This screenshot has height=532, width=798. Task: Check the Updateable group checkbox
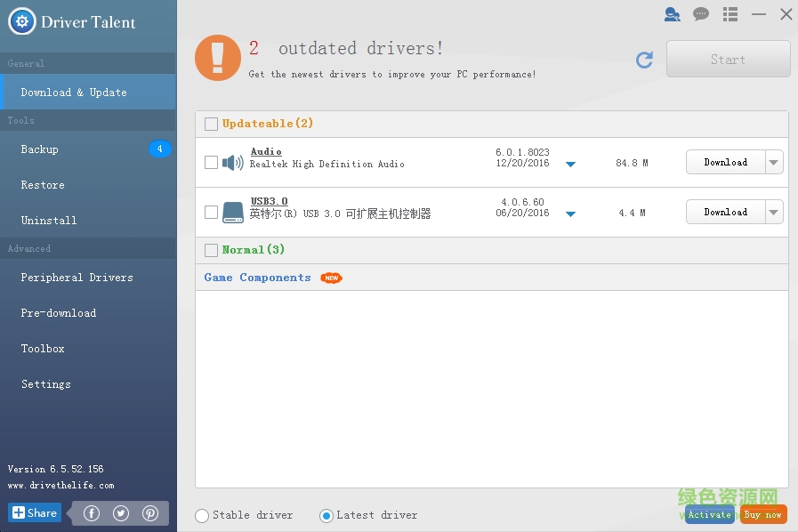click(x=211, y=124)
